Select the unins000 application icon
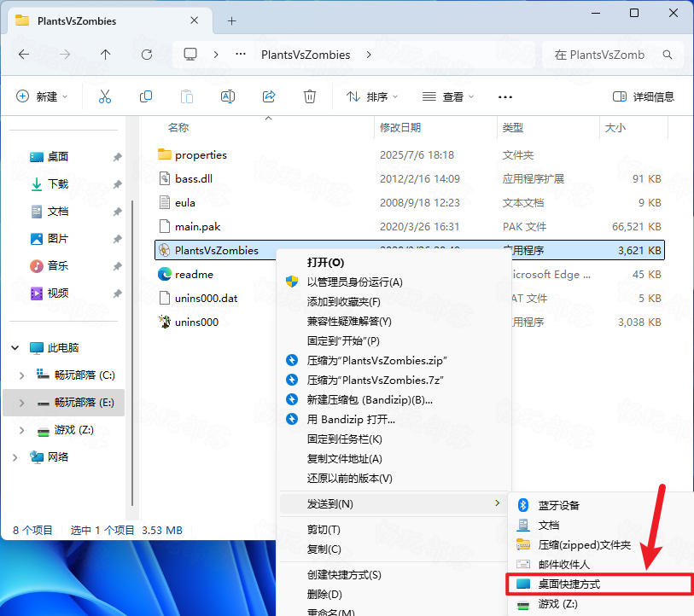Viewport: 694px width, 616px height. [164, 323]
